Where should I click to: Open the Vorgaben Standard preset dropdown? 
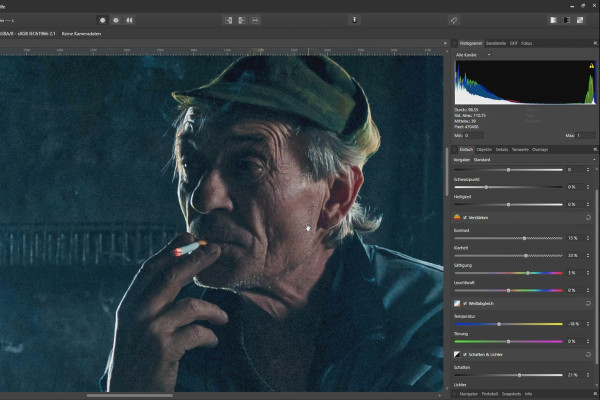535,160
